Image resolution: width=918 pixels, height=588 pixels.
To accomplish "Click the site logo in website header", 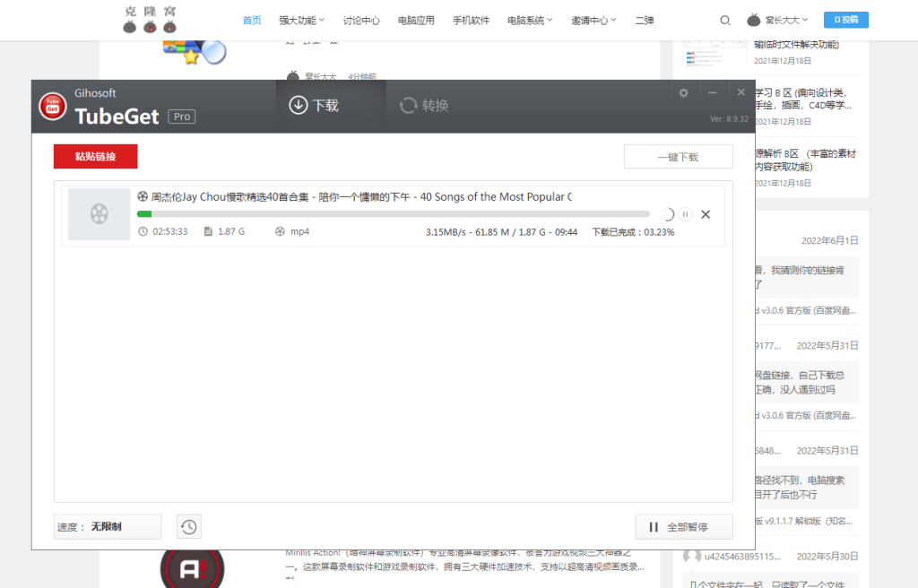I will tap(150, 20).
